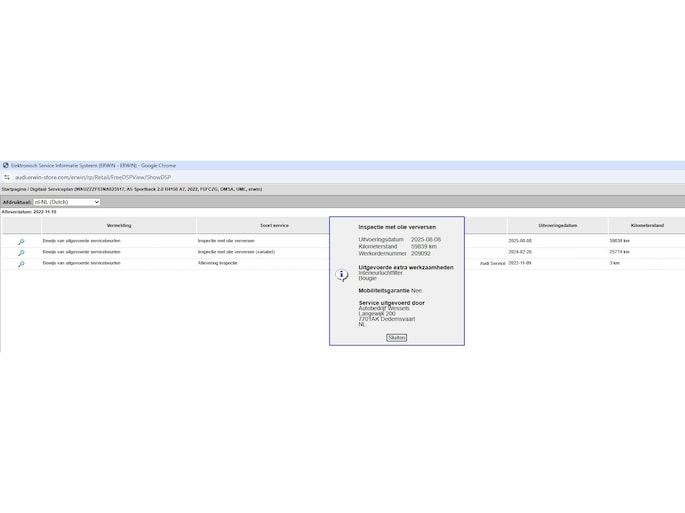Close the popup with Sluiten button
Screen dimensions: 685x513
coord(396,338)
